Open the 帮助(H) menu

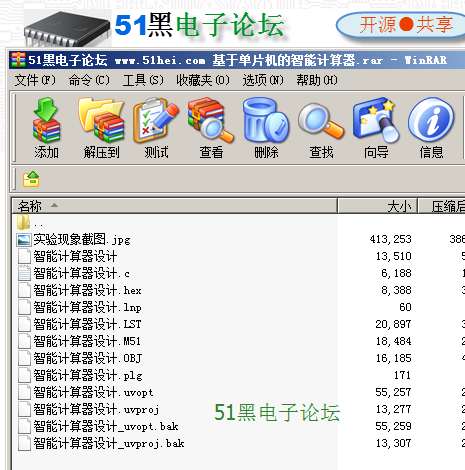click(x=317, y=80)
